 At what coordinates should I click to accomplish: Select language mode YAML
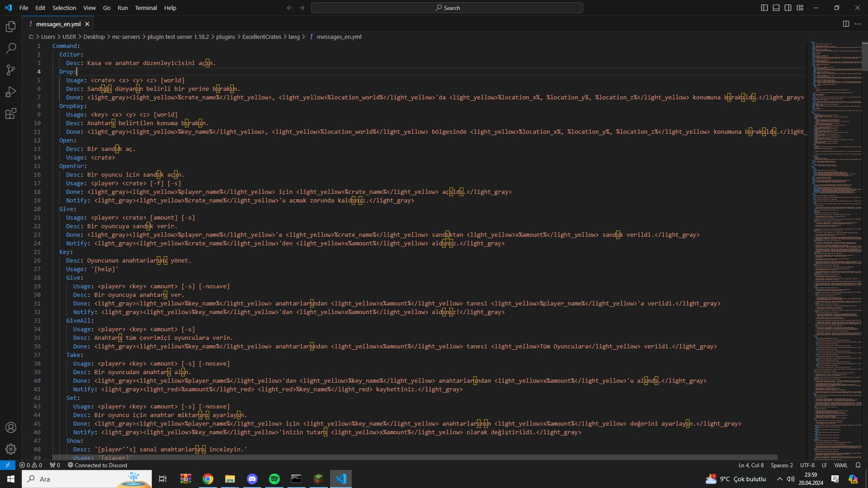click(841, 465)
